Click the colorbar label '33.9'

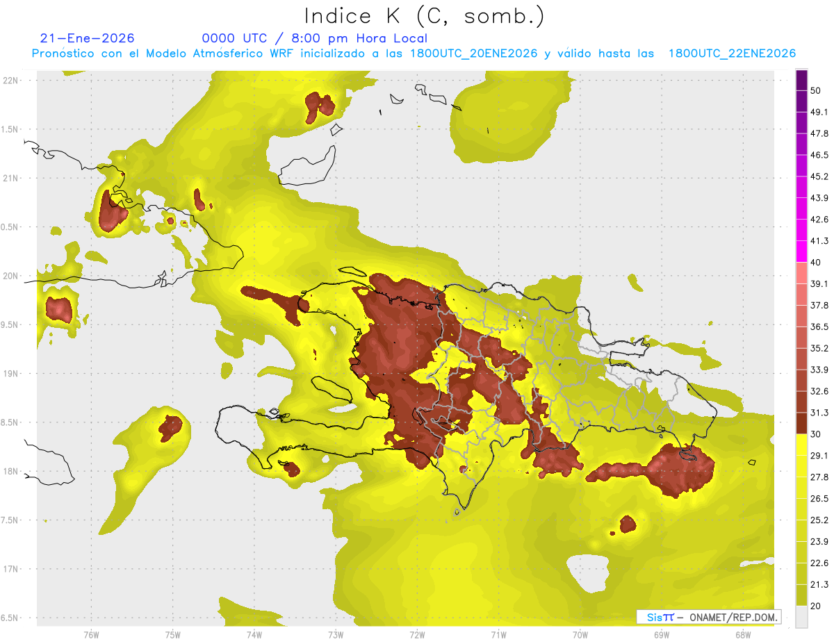pyautogui.click(x=819, y=370)
